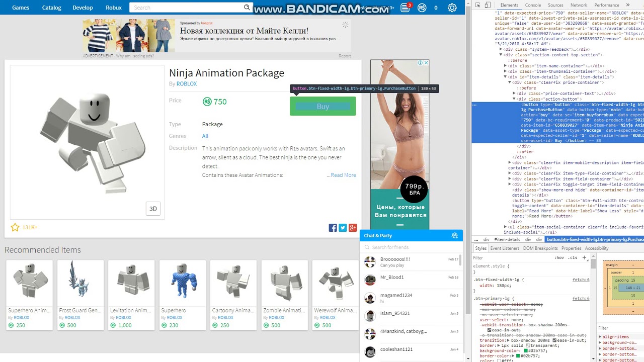
Task: Open the Roblox notifications feed icon
Action: coord(406,8)
